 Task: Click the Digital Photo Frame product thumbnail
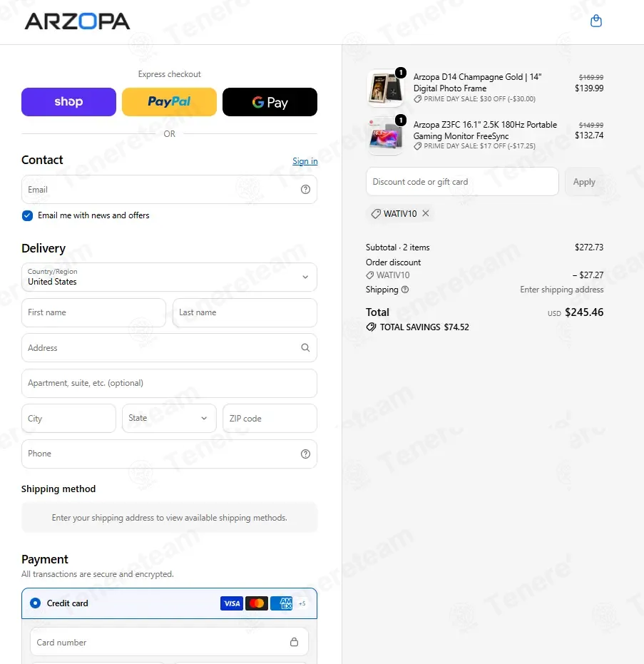click(385, 88)
